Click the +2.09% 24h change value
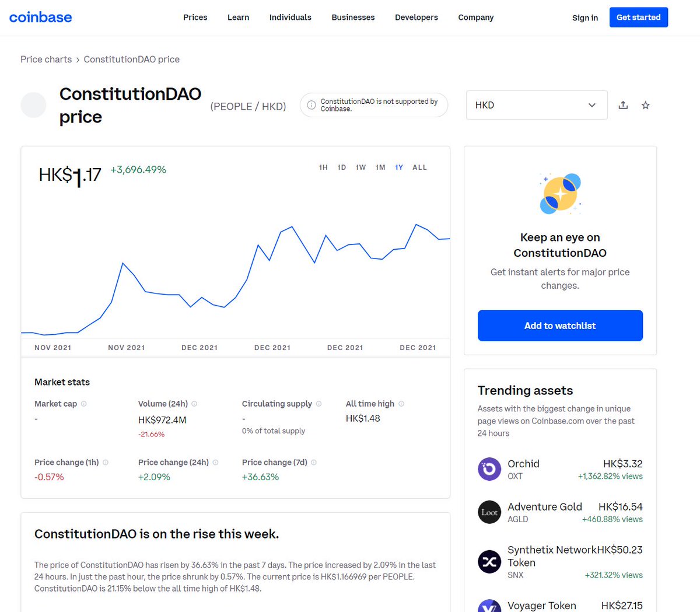The width and height of the screenshot is (700, 612). click(x=154, y=477)
